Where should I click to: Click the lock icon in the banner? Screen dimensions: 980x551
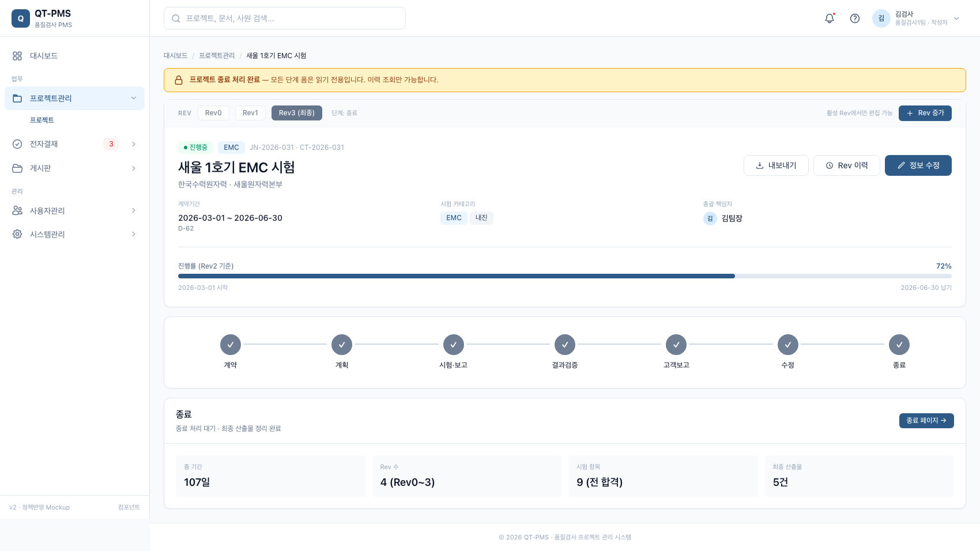[x=179, y=80]
